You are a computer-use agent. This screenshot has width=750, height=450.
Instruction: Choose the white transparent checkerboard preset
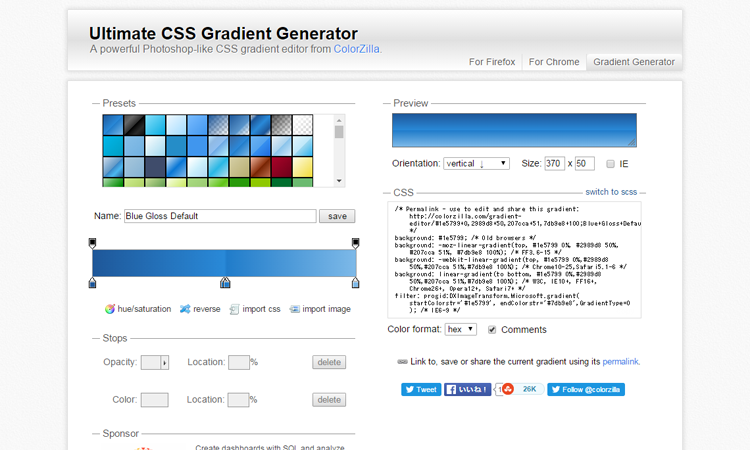303,125
